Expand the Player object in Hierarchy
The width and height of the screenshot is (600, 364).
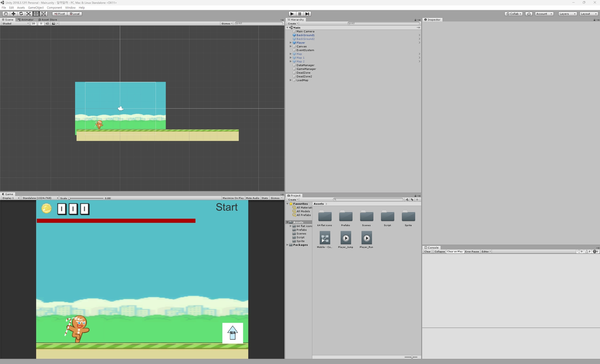coord(291,43)
